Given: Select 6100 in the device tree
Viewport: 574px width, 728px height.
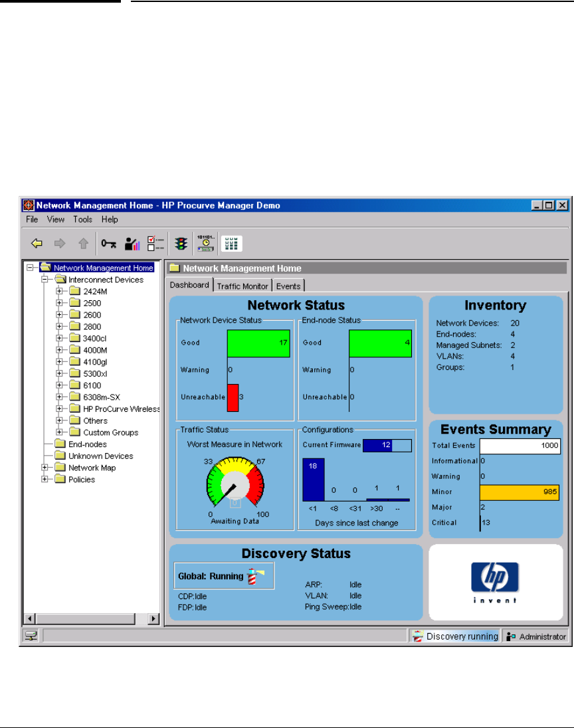Looking at the screenshot, I should 92,385.
